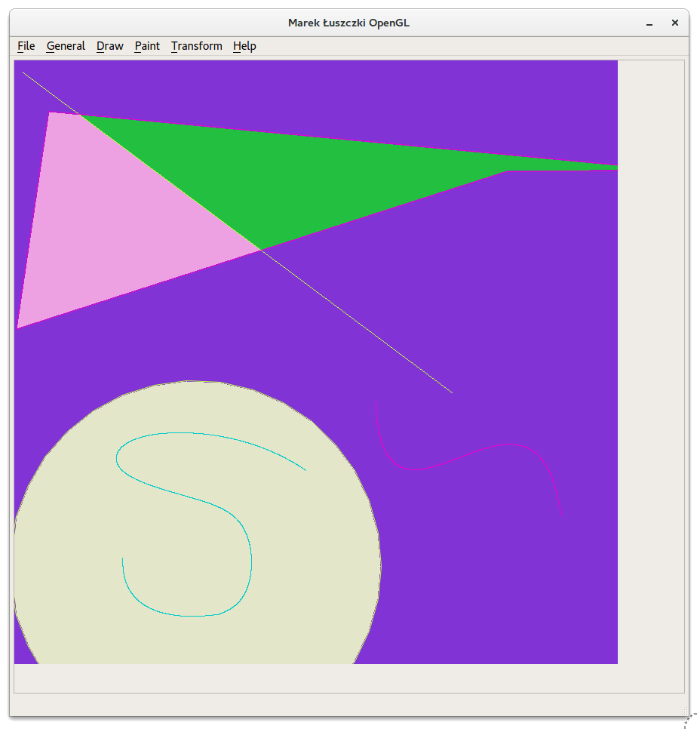This screenshot has height=729, width=700.
Task: Minimize the OpenGL window
Action: point(649,23)
